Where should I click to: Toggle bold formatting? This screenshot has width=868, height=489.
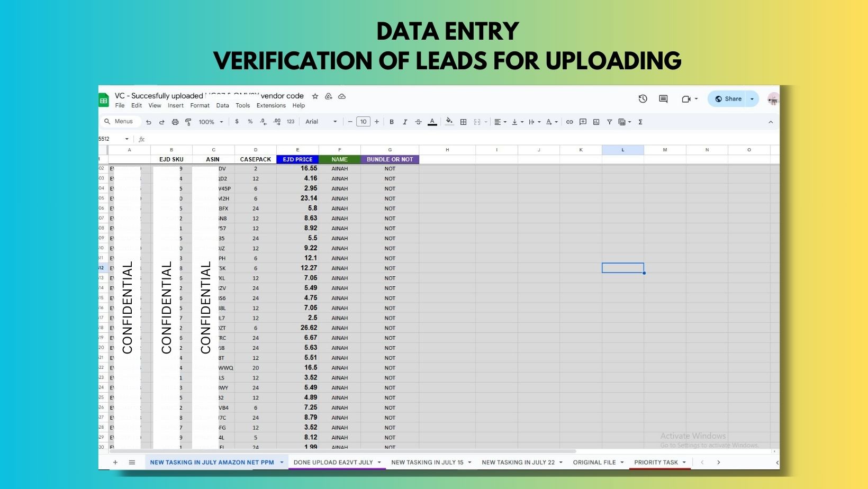pyautogui.click(x=392, y=122)
